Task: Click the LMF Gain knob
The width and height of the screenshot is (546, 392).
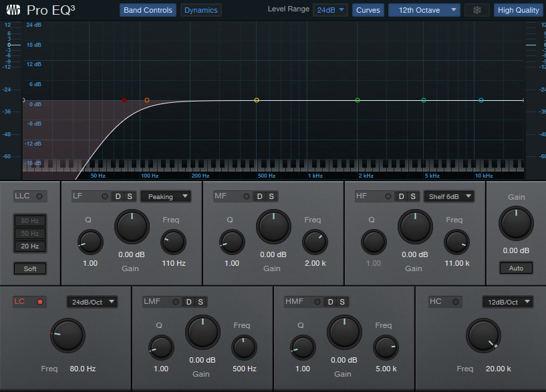Action: (x=202, y=332)
